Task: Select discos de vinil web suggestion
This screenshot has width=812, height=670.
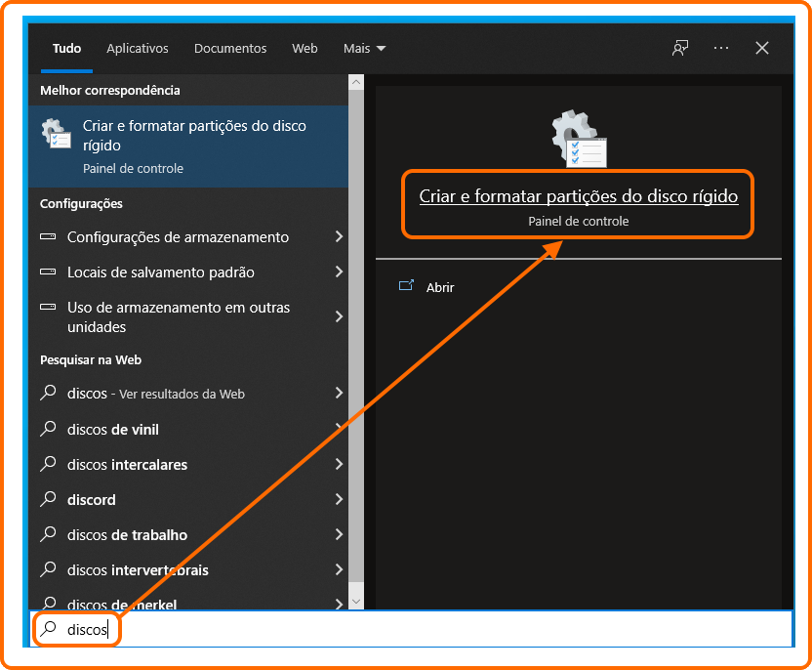Action: click(188, 429)
